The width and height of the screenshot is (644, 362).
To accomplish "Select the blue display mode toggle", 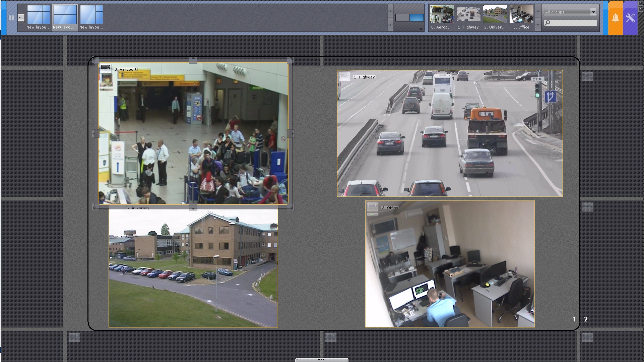I will pos(416,18).
